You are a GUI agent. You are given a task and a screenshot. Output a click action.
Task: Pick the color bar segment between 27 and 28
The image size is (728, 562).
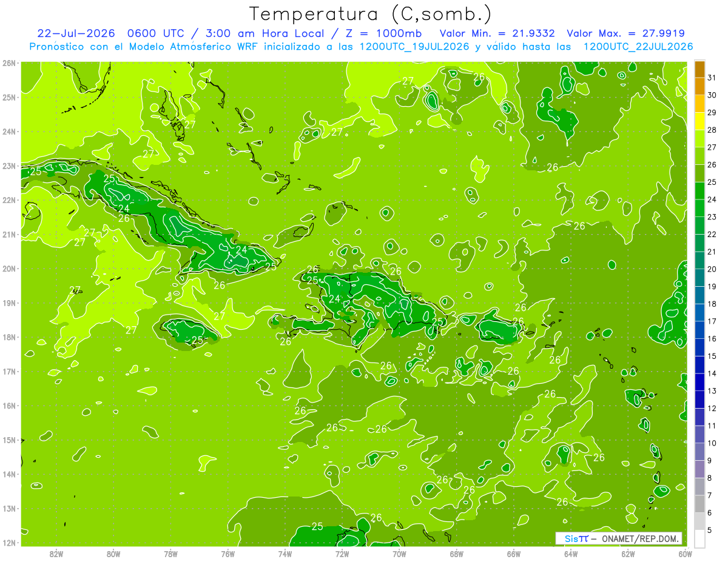point(699,139)
